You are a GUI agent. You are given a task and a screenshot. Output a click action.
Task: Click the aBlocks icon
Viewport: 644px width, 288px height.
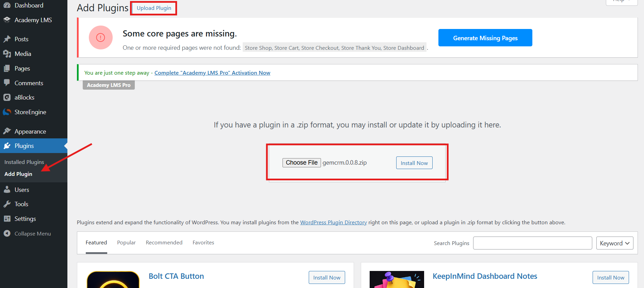pyautogui.click(x=7, y=97)
